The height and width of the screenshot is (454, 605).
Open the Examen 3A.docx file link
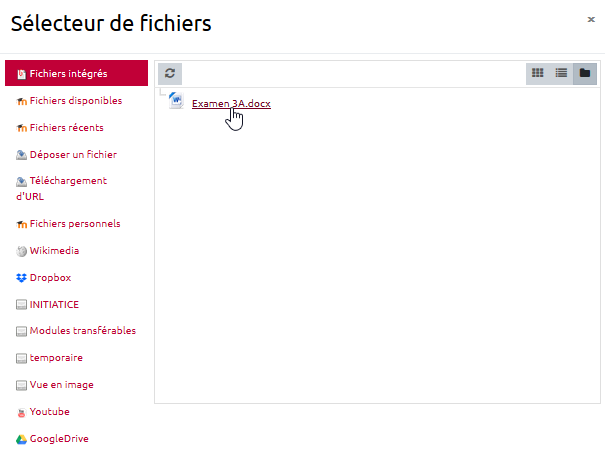point(231,104)
